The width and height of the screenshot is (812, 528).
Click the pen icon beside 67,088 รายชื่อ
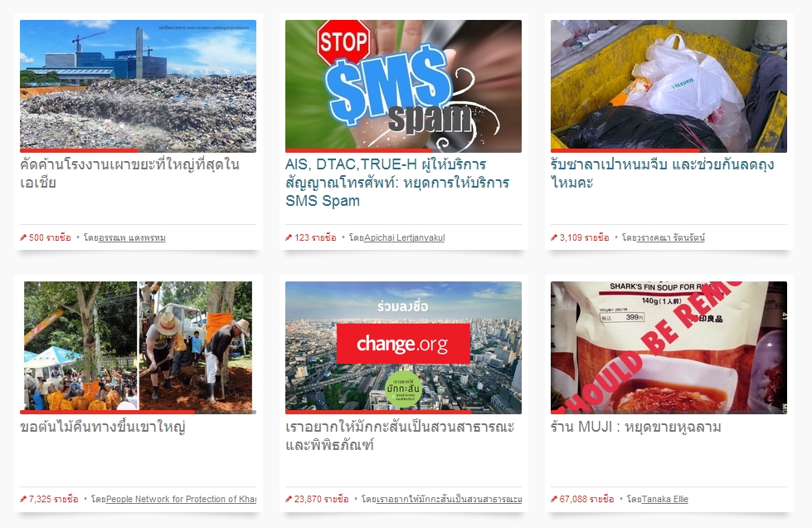pyautogui.click(x=554, y=499)
